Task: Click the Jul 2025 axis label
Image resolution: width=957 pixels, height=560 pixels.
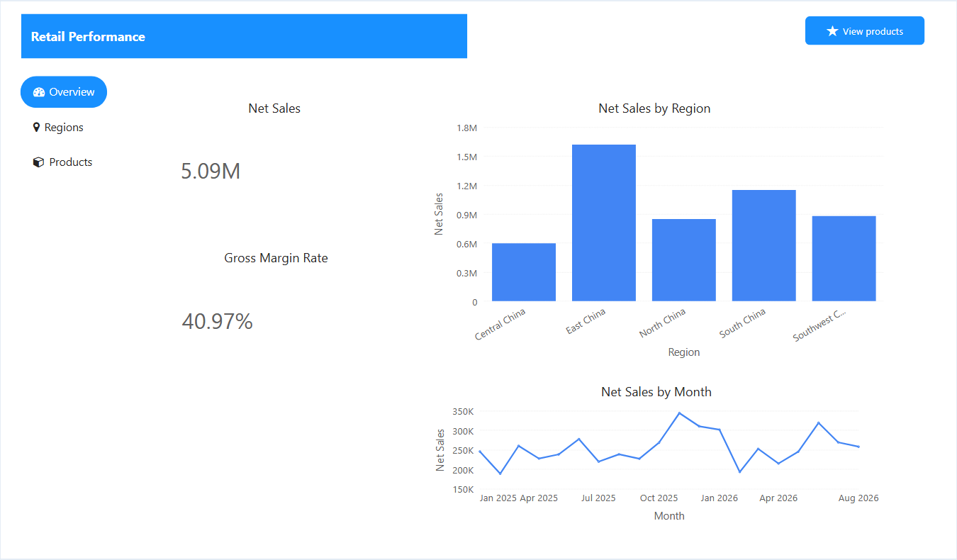Action: point(598,498)
